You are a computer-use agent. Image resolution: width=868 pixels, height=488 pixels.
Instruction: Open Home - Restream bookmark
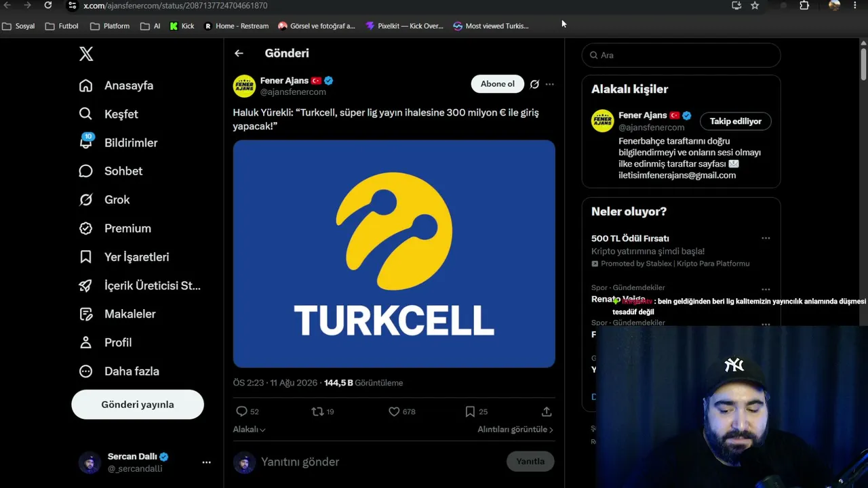click(236, 26)
